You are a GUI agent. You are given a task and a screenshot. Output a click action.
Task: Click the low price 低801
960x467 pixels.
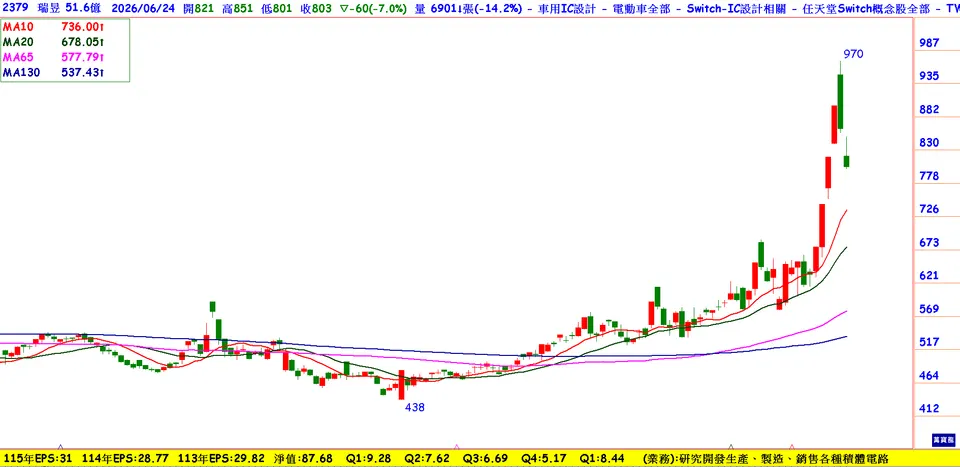coord(279,10)
